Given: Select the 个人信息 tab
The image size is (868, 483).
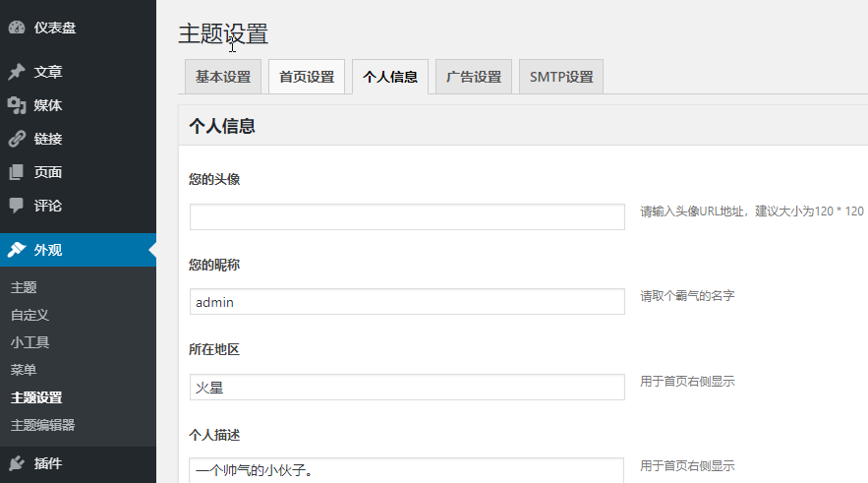Looking at the screenshot, I should pyautogui.click(x=390, y=77).
